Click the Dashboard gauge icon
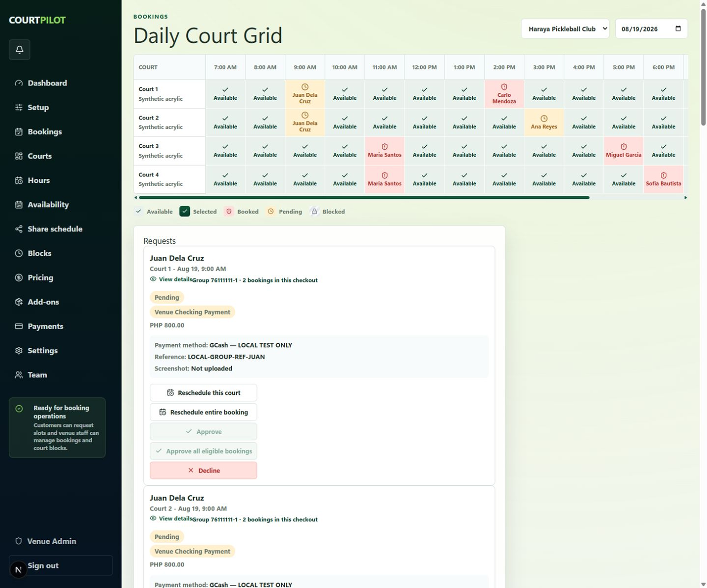The height and width of the screenshot is (588, 707). (x=19, y=83)
